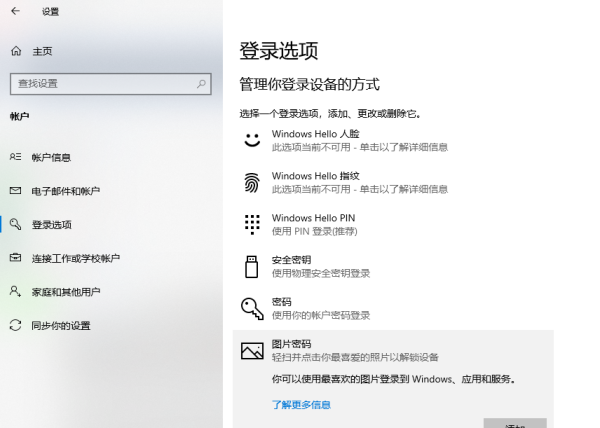Click the 设置 window title
This screenshot has height=428, width=600.
pyautogui.click(x=51, y=11)
